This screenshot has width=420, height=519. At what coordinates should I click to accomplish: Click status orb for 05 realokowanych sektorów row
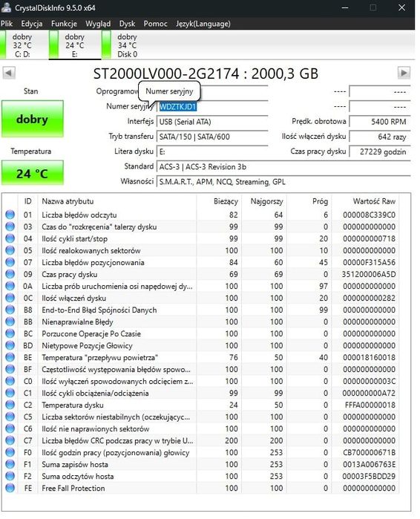tap(10, 250)
